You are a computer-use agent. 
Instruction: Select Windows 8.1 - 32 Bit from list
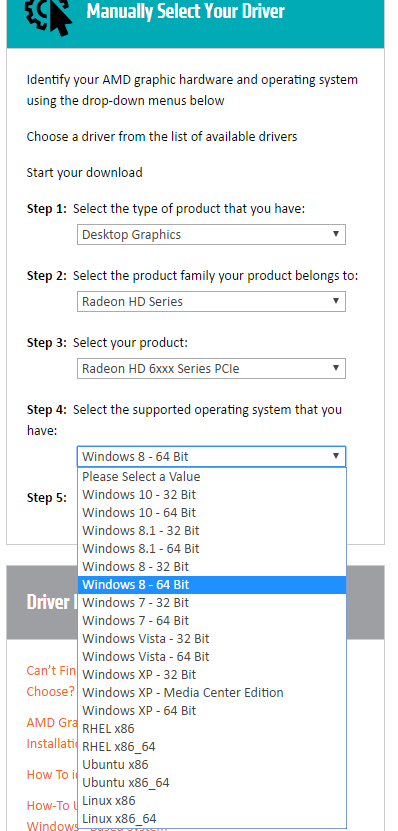point(212,531)
